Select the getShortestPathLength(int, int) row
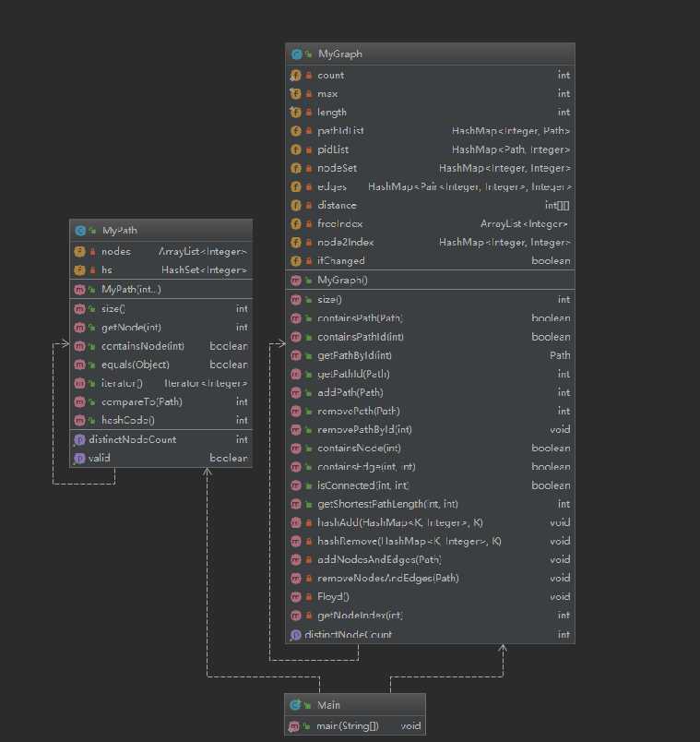The image size is (700, 742). 431,504
